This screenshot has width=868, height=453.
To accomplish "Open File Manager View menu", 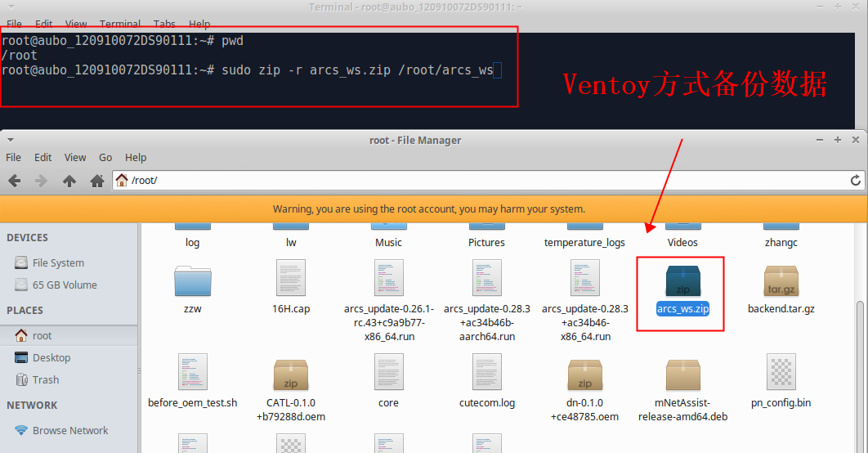I will click(x=74, y=157).
